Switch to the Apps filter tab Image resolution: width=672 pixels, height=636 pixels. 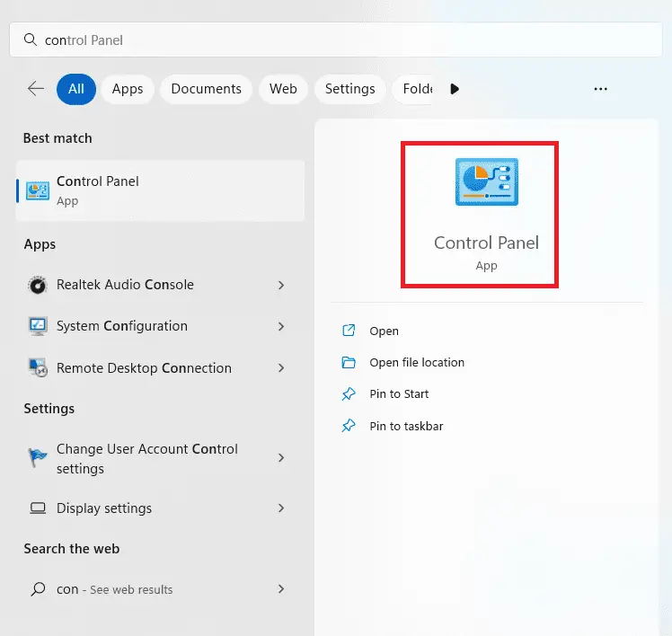pyautogui.click(x=128, y=89)
